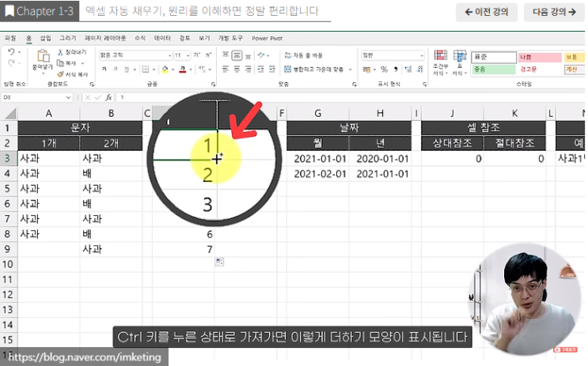Apply percent style format
The image size is (588, 366).
384,70
